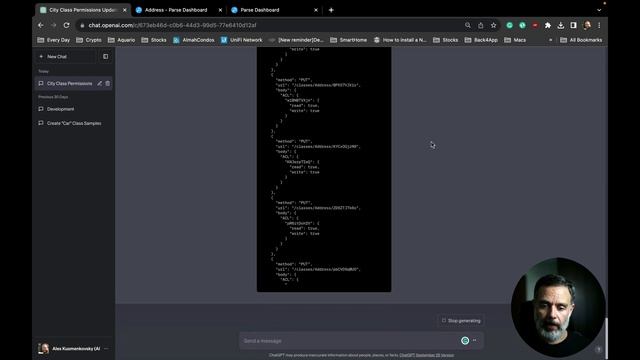Image resolution: width=640 pixels, height=360 pixels.
Task: Open the Every Day bookmarks folder
Action: tap(53, 40)
